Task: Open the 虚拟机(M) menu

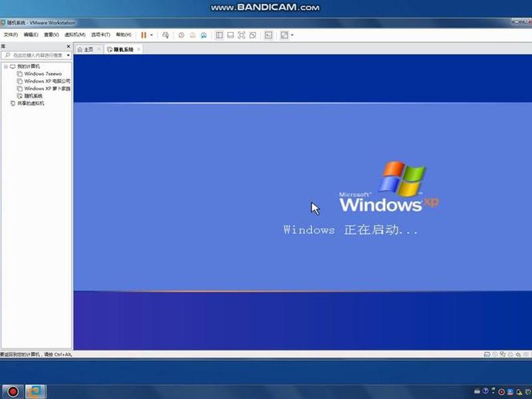Action: click(75, 35)
